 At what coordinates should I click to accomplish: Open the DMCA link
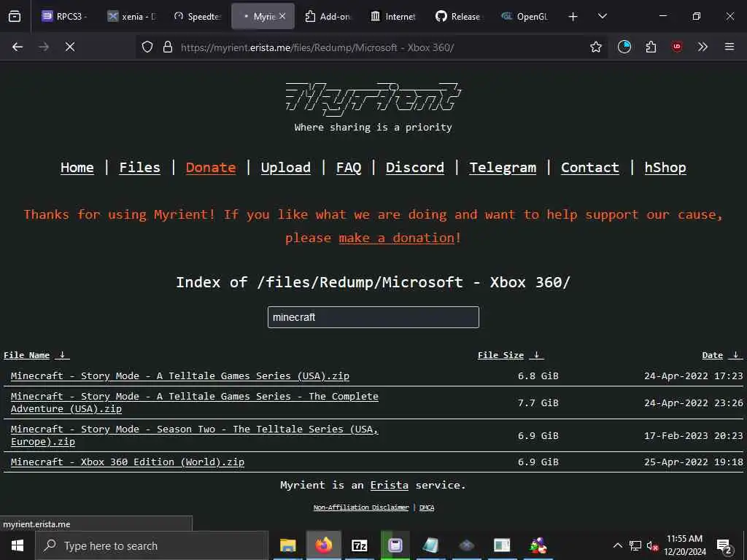point(426,507)
